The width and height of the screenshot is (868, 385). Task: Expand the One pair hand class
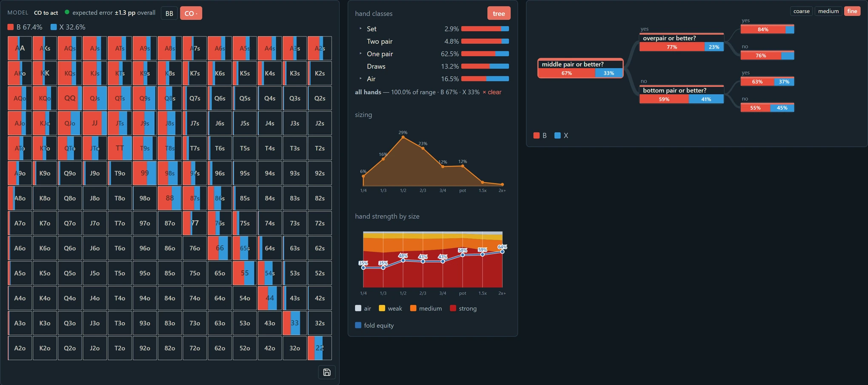click(360, 54)
